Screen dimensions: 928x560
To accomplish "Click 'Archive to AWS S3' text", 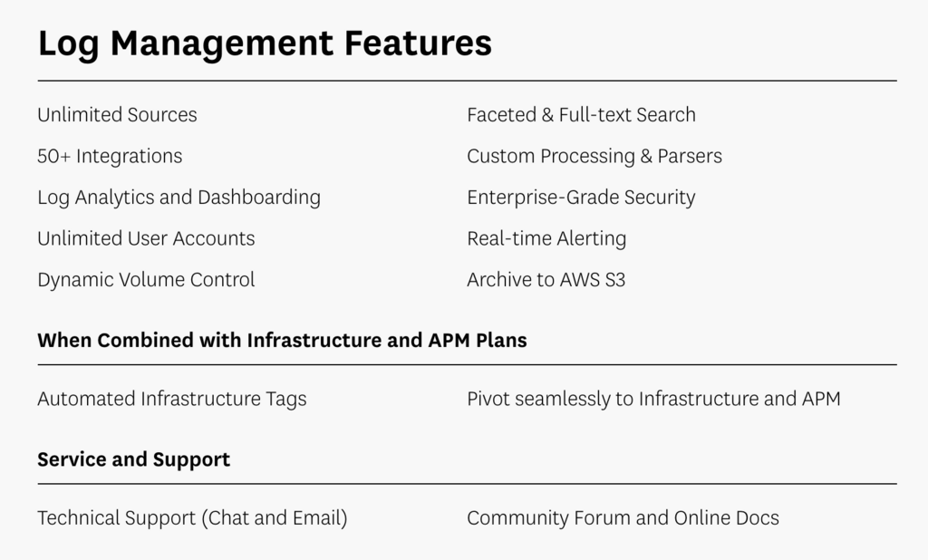I will pyautogui.click(x=546, y=279).
